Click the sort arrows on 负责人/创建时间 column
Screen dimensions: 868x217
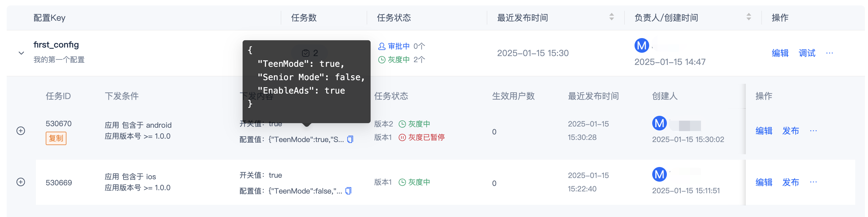click(749, 17)
